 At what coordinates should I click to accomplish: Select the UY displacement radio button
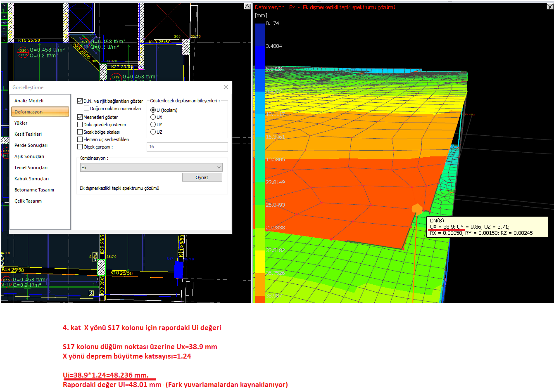click(153, 125)
